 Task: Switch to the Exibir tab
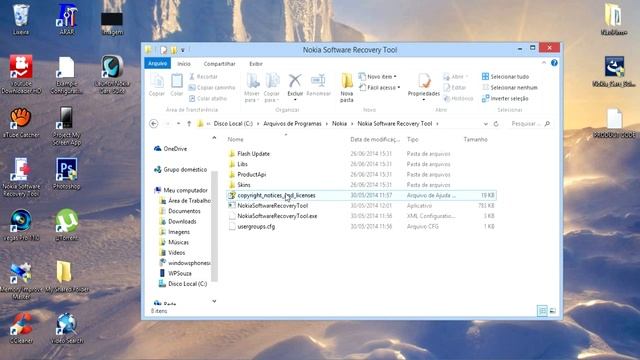click(256, 64)
